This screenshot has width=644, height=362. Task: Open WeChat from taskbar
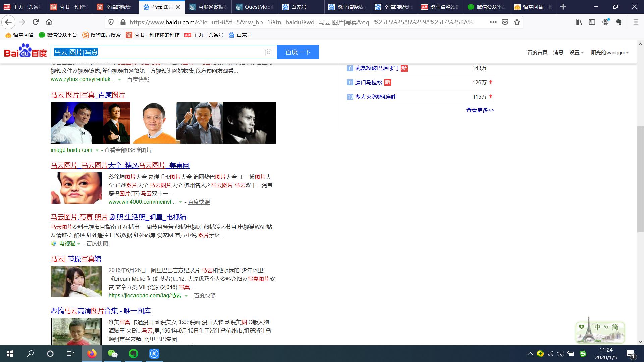(113, 354)
